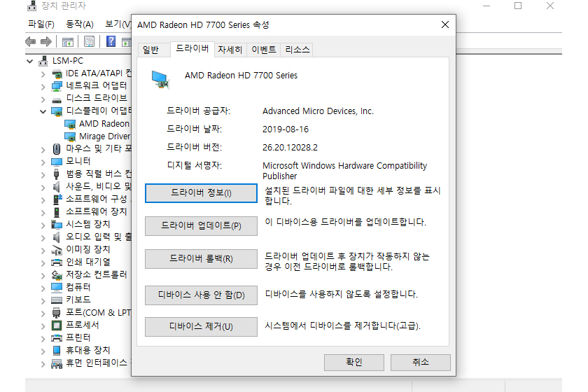Expand the 포트(COM & LPT) node

click(x=43, y=313)
